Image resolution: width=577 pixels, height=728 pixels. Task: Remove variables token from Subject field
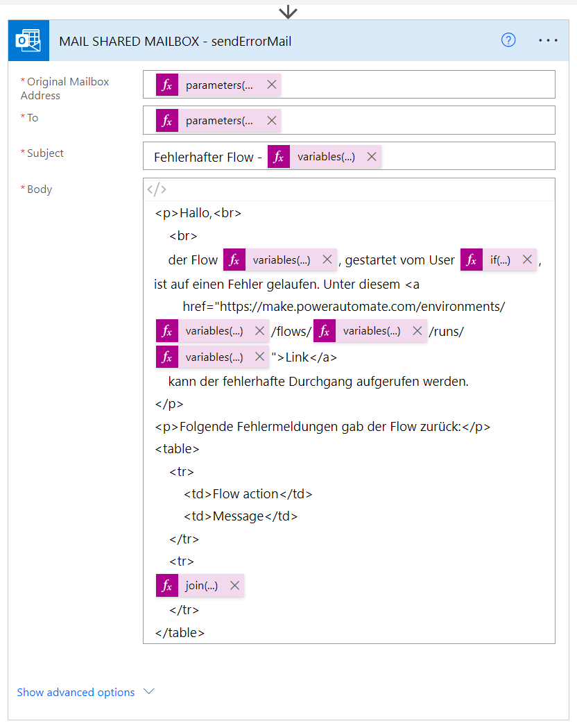372,157
